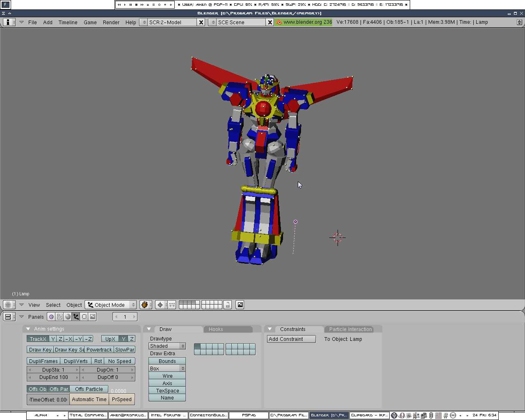Collapse the Anim settings panel triangle
The width and height of the screenshot is (525, 420).
[x=28, y=329]
